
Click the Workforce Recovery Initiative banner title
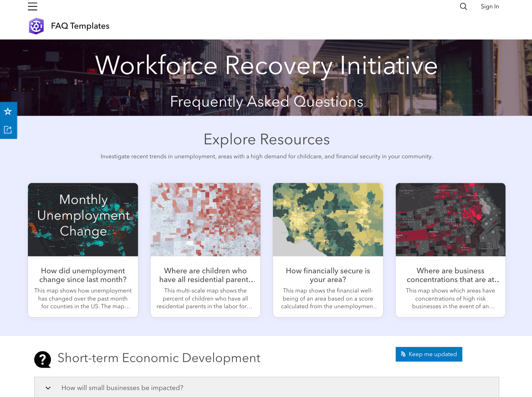click(x=266, y=65)
